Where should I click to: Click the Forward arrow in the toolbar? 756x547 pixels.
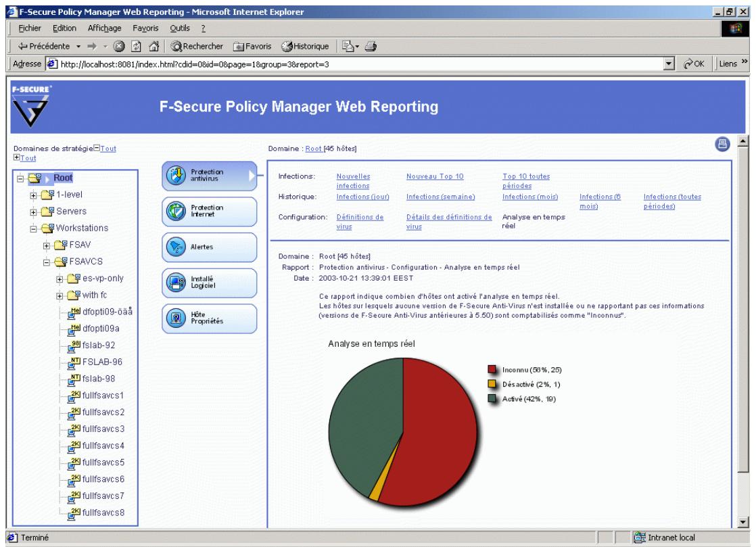[x=92, y=46]
